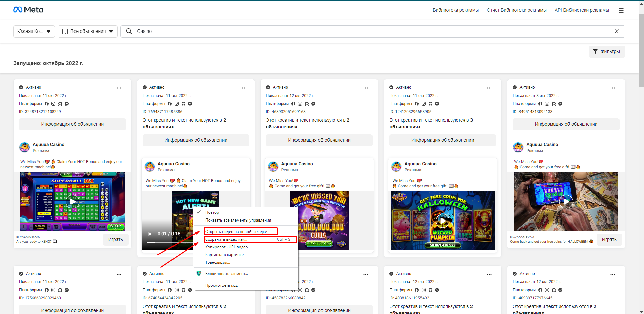Play the phone-in-hand video in ad 849514313094133
Screen dimensions: 644x314
pyautogui.click(x=566, y=201)
